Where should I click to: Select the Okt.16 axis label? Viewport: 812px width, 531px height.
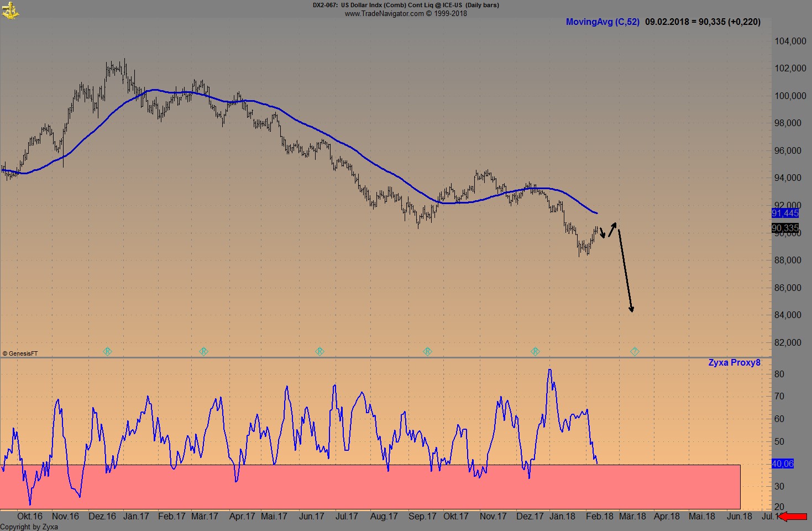coord(30,516)
